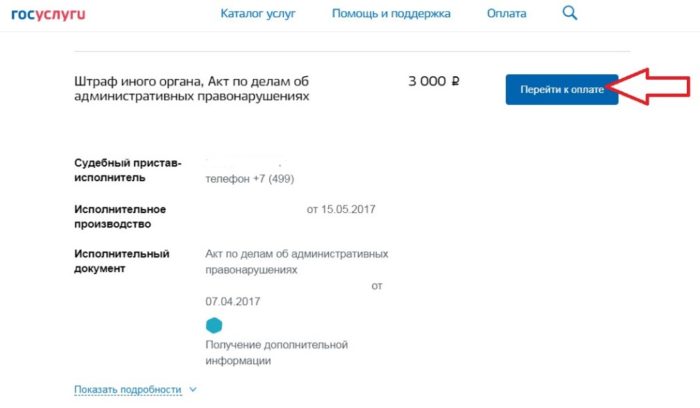700x408 pixels.
Task: Open the Каталог услуг menu
Action: 258,13
